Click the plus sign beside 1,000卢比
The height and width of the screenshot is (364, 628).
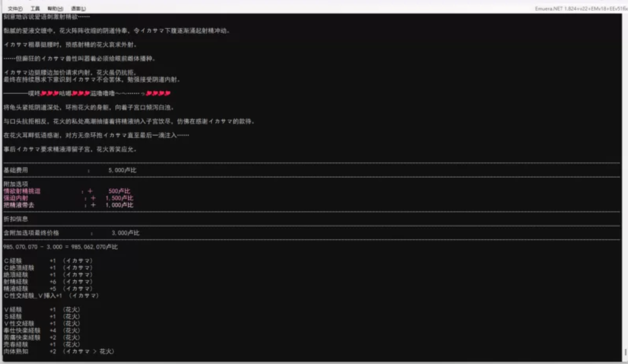coord(93,205)
